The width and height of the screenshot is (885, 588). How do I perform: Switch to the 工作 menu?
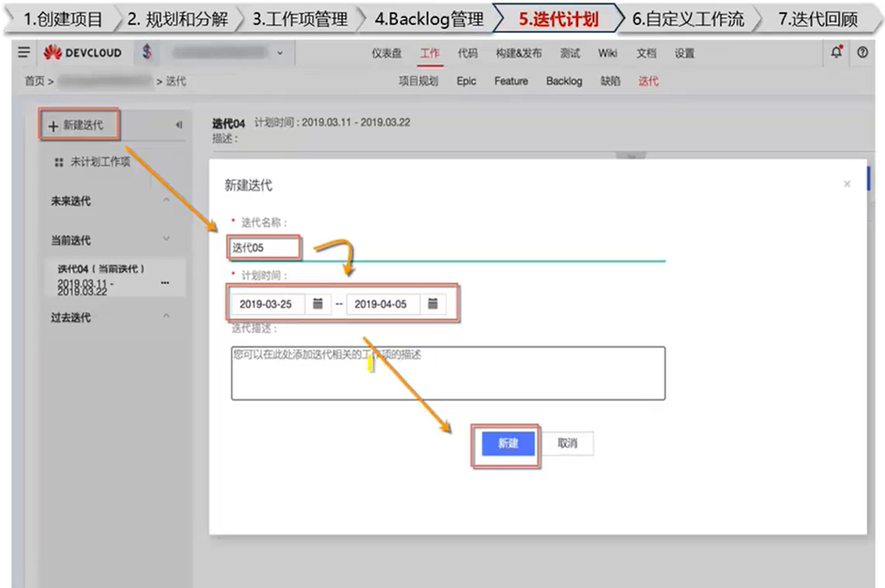(x=429, y=53)
